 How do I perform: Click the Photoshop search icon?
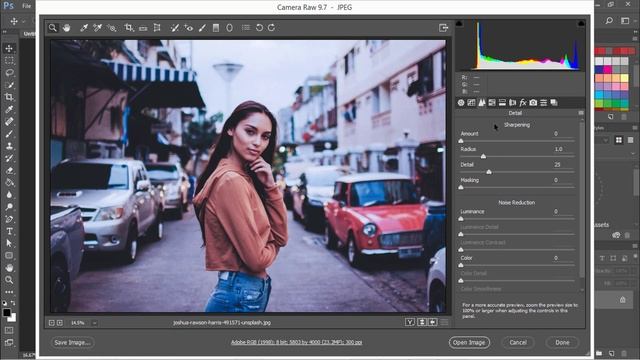[609, 20]
